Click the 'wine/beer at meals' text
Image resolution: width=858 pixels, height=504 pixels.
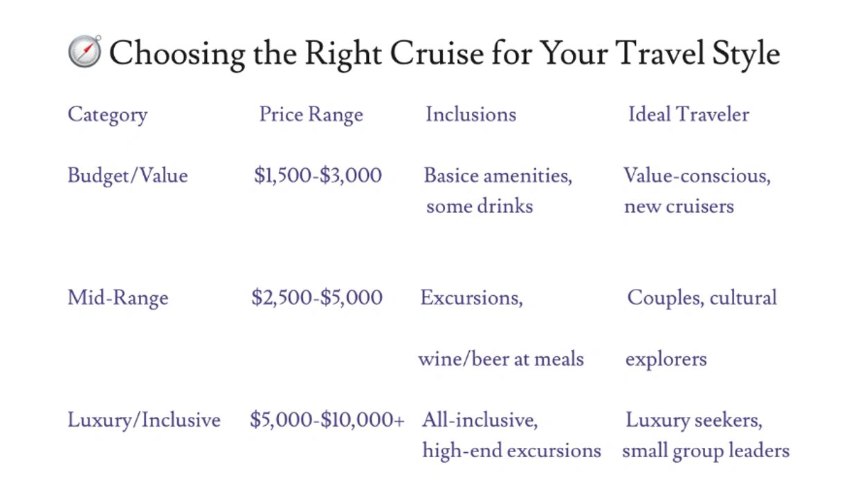(501, 360)
